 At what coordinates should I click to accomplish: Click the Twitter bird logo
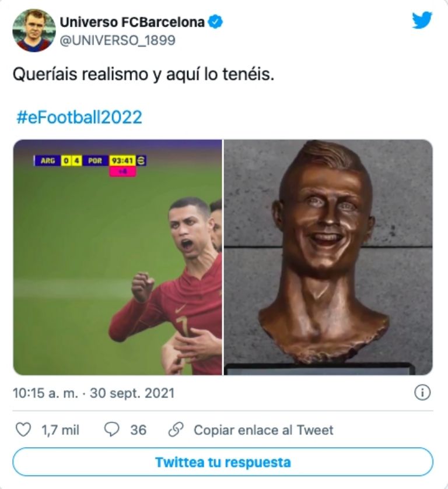click(x=422, y=20)
